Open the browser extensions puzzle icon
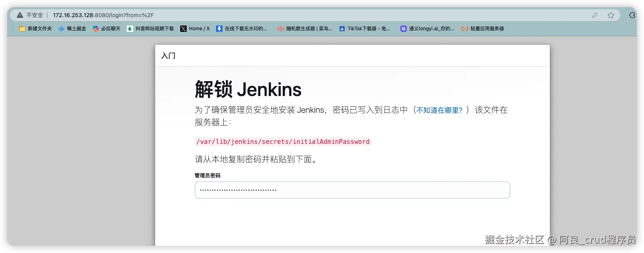Screen dimensions: 644x253 tap(632, 15)
